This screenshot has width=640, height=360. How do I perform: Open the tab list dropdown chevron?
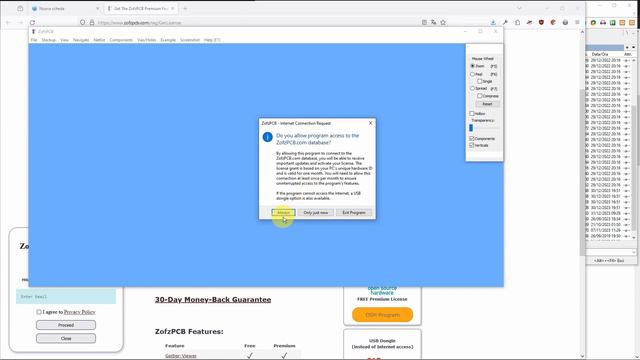[x=519, y=8]
